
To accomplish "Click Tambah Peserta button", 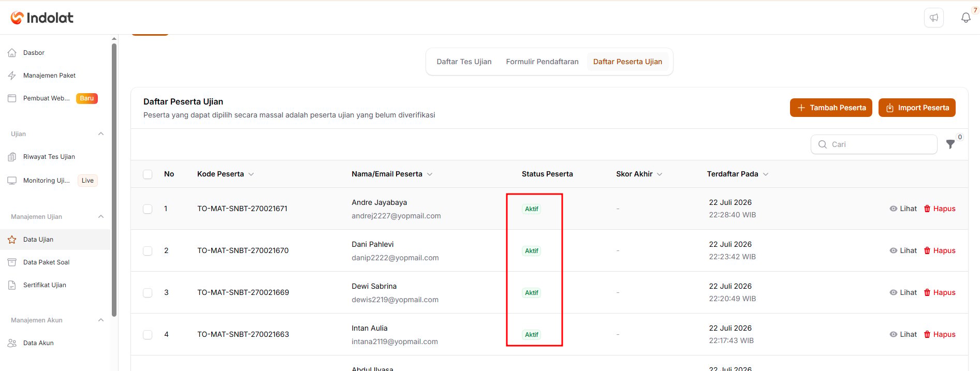I will 831,108.
